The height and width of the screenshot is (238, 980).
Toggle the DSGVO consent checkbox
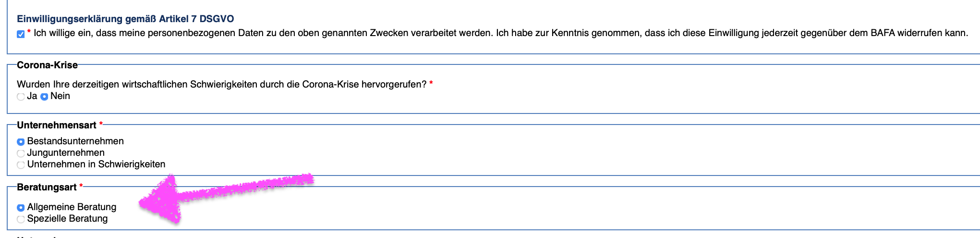(x=21, y=34)
